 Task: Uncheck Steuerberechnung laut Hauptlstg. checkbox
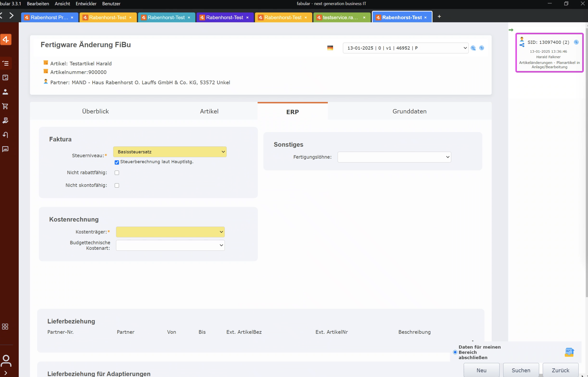pyautogui.click(x=117, y=162)
